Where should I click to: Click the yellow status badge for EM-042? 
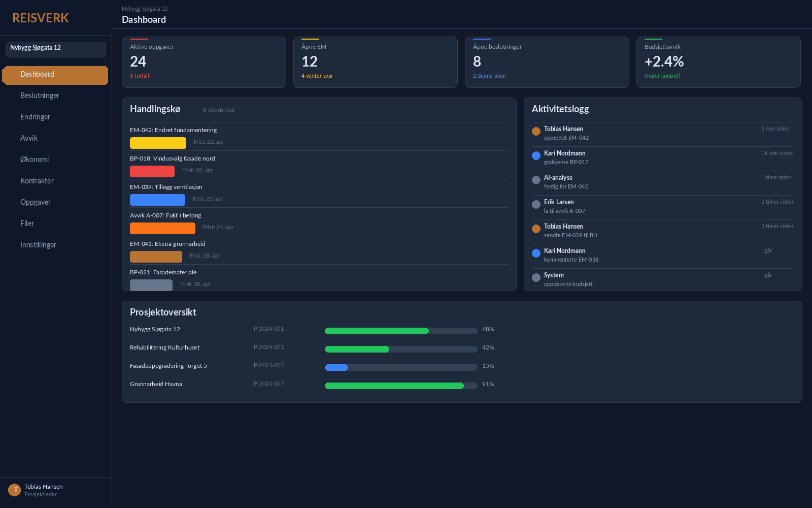158,143
